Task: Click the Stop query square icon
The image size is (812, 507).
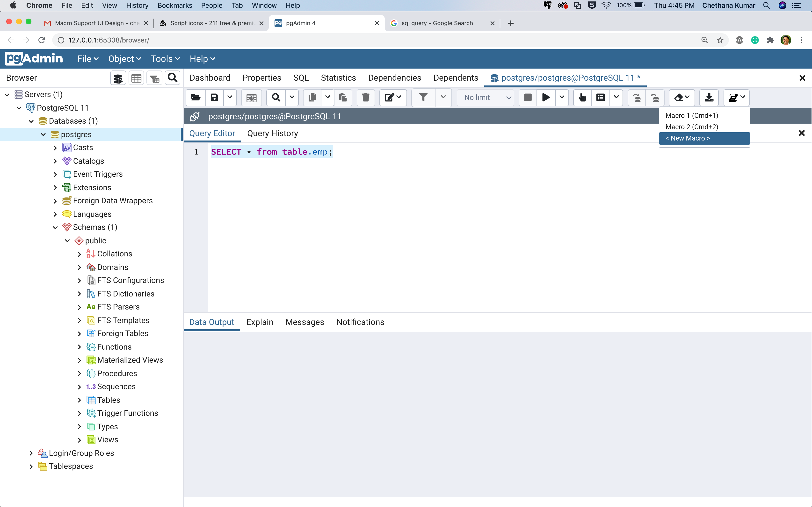Action: (528, 98)
